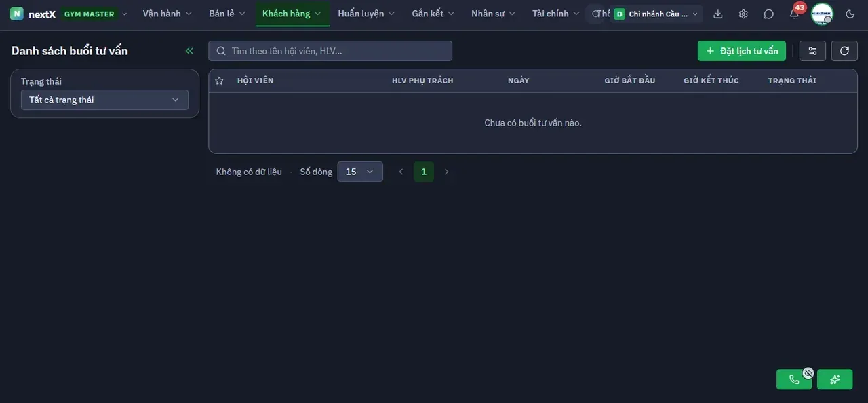Go to previous page arrow
868x403 pixels.
pos(401,172)
